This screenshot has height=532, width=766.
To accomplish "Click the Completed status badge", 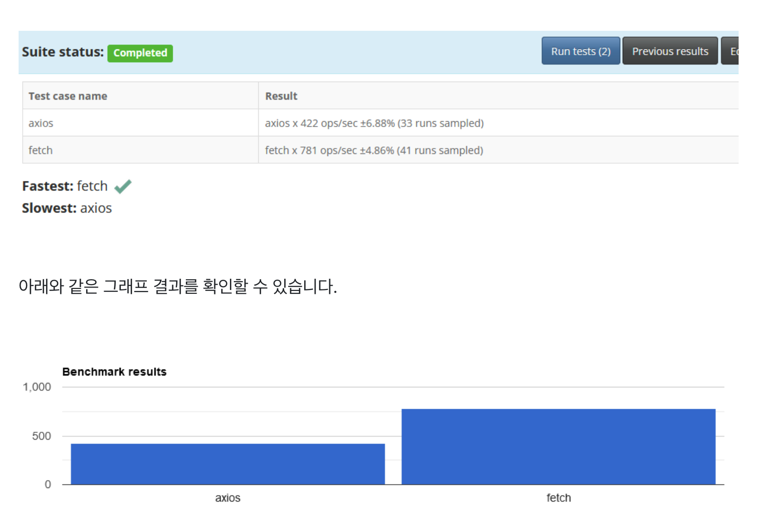I will (140, 53).
